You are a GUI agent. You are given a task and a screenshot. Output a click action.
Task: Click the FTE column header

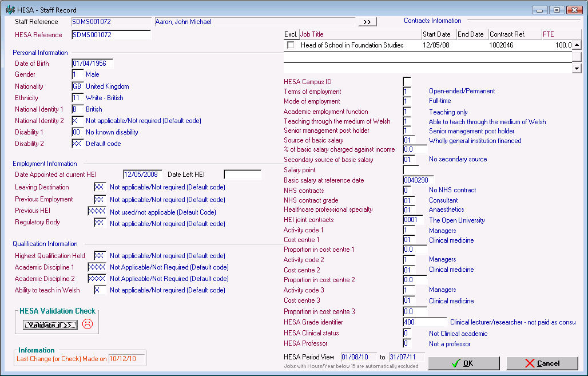pyautogui.click(x=557, y=34)
